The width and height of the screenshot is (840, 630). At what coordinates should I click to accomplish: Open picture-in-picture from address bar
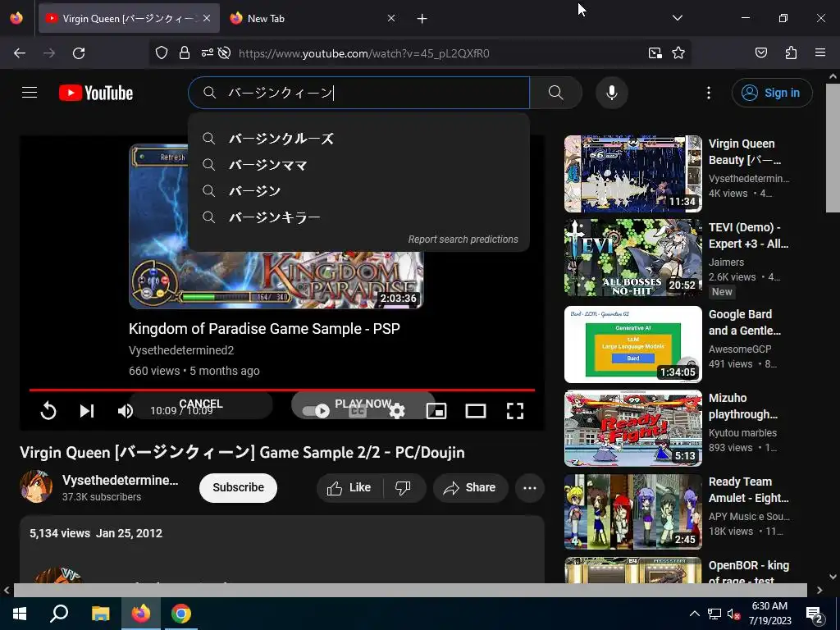pos(655,53)
